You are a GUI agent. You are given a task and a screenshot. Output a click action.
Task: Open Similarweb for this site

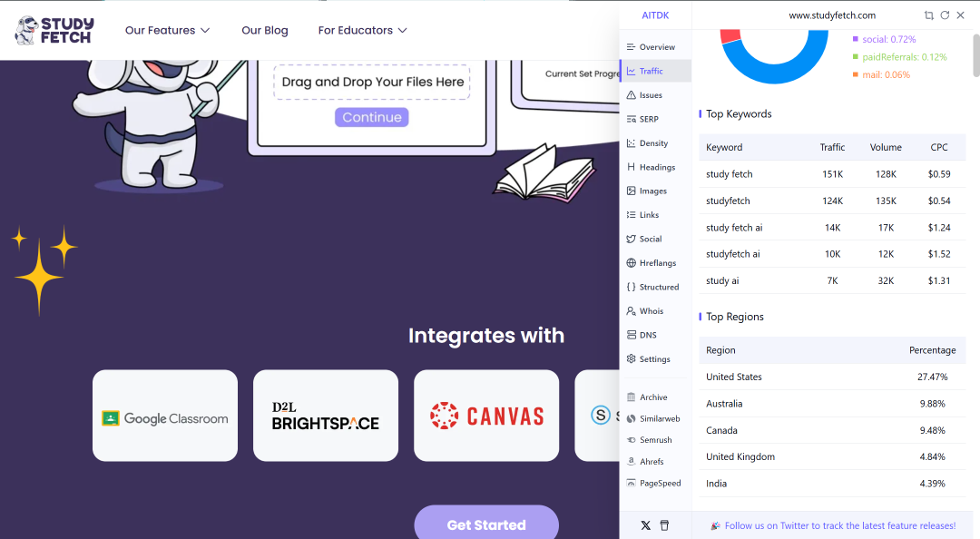[x=653, y=418]
